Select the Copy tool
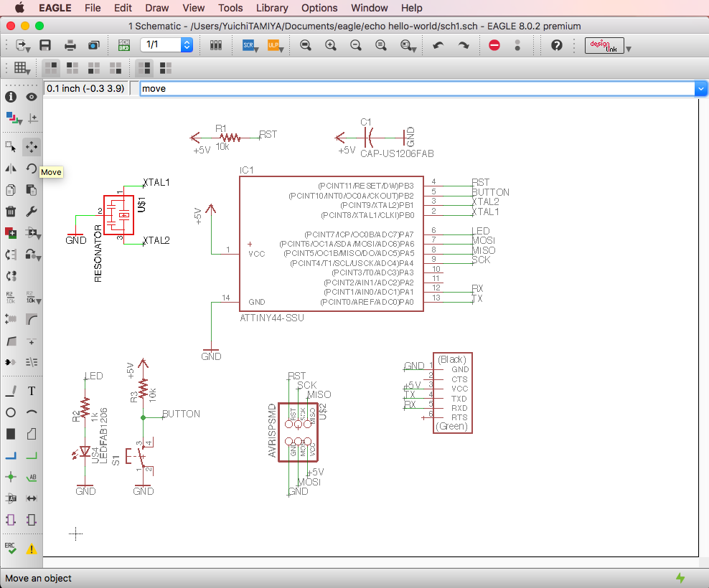 11,190
